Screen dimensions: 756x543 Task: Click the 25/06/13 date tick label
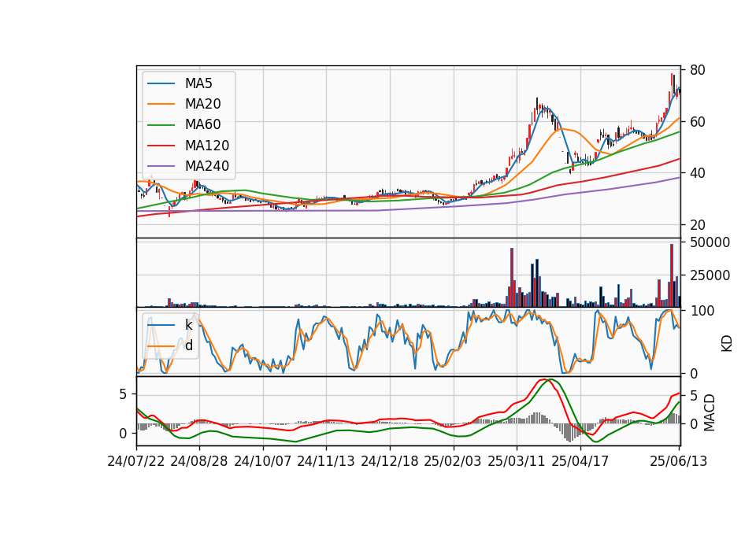(x=678, y=461)
